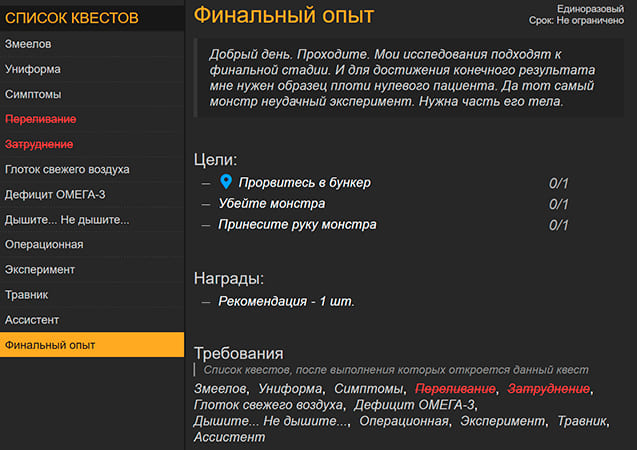Click the Рекомендация - 1 шт. reward
Screen dimensions: 637x450
tap(286, 300)
